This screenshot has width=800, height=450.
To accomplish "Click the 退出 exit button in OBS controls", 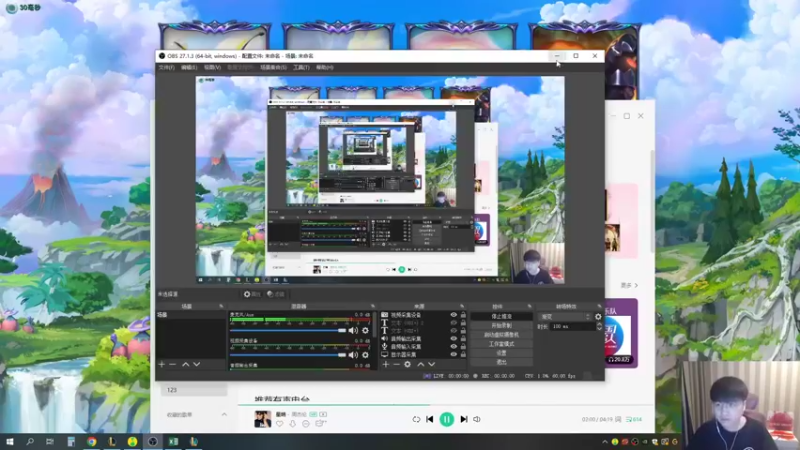I will tap(502, 362).
